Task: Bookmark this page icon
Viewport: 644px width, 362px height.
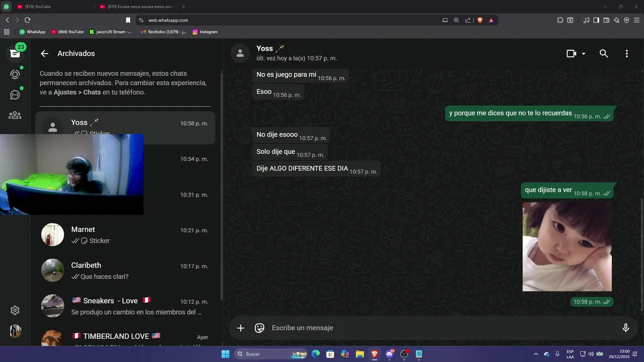Action: coord(128,20)
